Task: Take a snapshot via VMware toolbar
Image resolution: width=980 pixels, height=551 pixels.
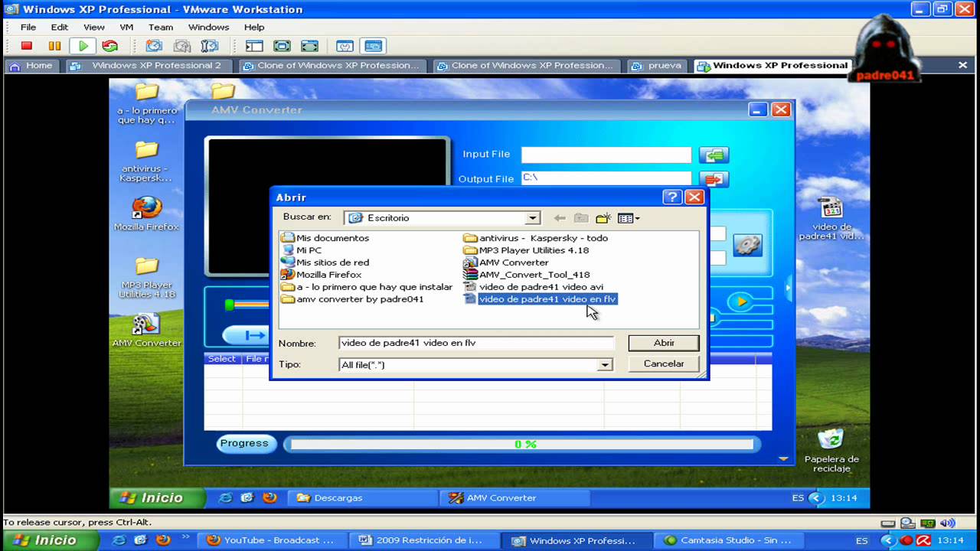Action: click(x=154, y=46)
